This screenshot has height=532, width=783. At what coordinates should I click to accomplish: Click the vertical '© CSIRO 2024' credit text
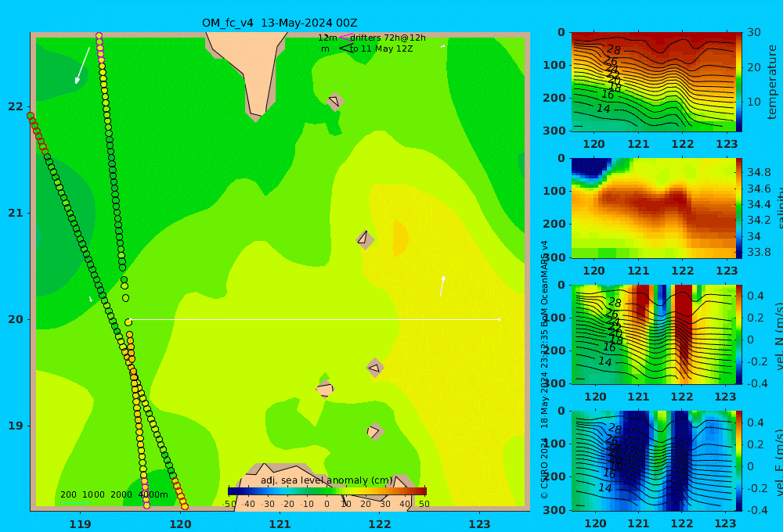coord(544,469)
